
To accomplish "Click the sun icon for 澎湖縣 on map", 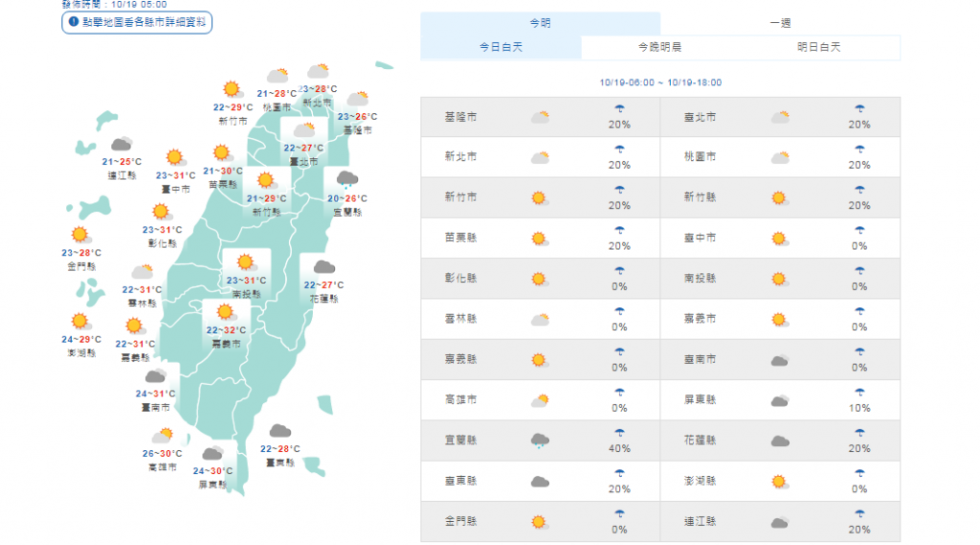I will [x=80, y=322].
